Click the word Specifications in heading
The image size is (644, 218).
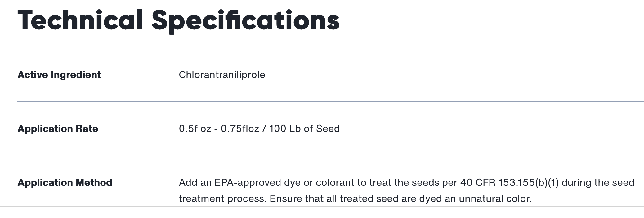click(245, 20)
